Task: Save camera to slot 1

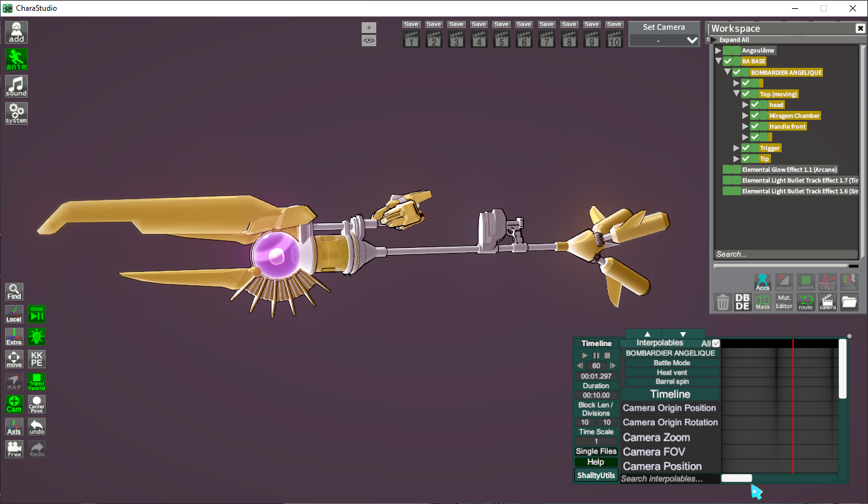Action: (411, 25)
